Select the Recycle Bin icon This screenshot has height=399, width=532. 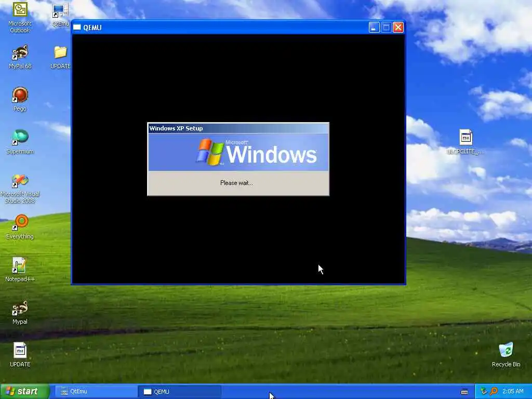click(506, 355)
